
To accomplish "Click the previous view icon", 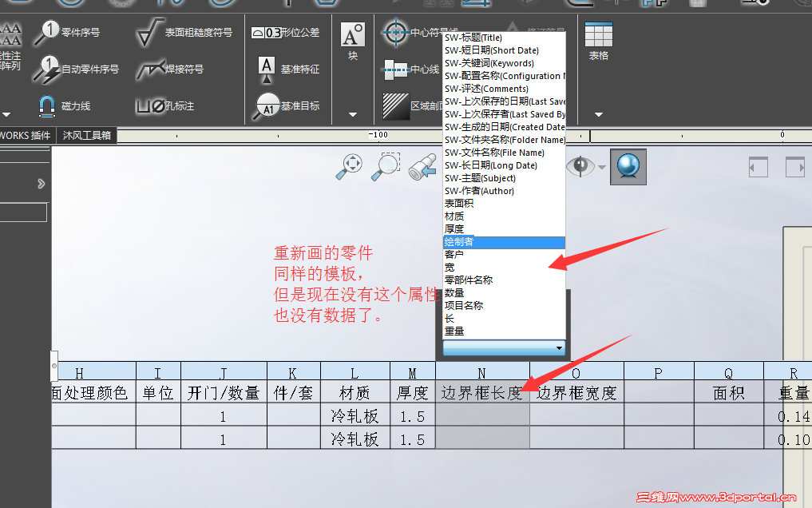I will tap(422, 166).
